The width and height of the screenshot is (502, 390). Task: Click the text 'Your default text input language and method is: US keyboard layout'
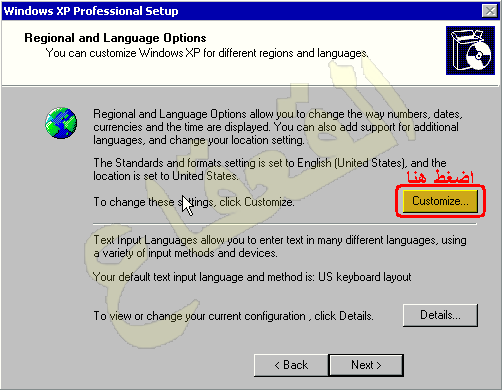pyautogui.click(x=252, y=277)
